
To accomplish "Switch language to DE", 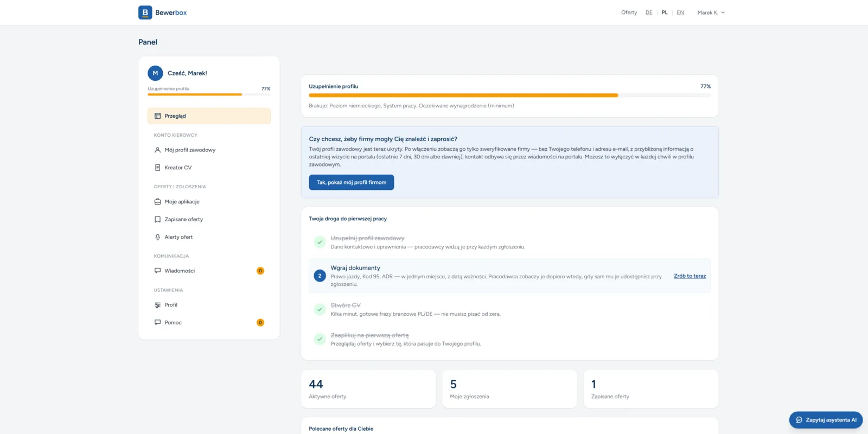I will pos(649,12).
